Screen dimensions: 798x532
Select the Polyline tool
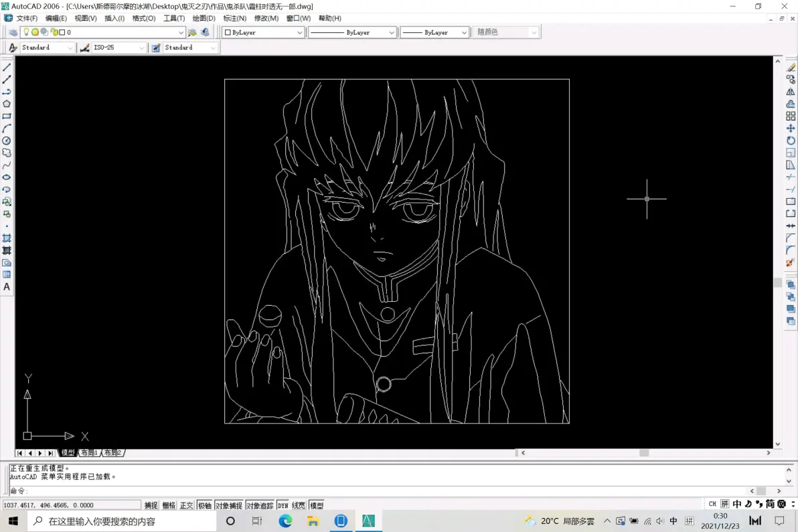pos(7,92)
